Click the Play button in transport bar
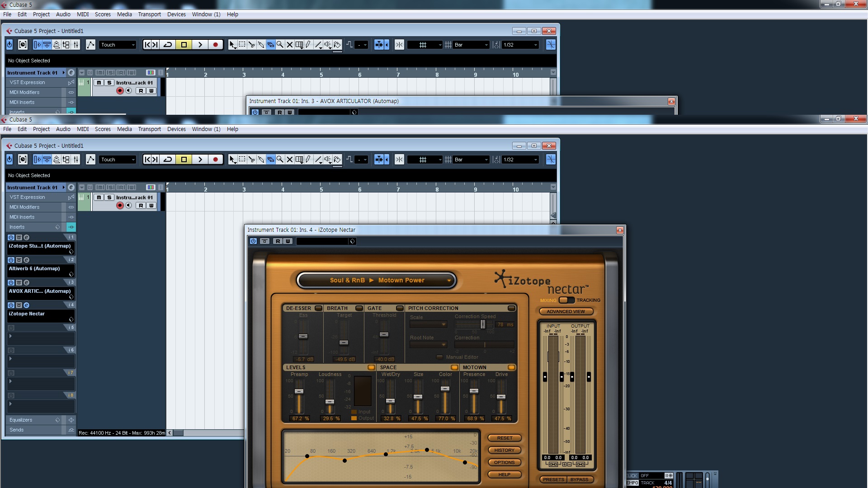 [x=200, y=159]
